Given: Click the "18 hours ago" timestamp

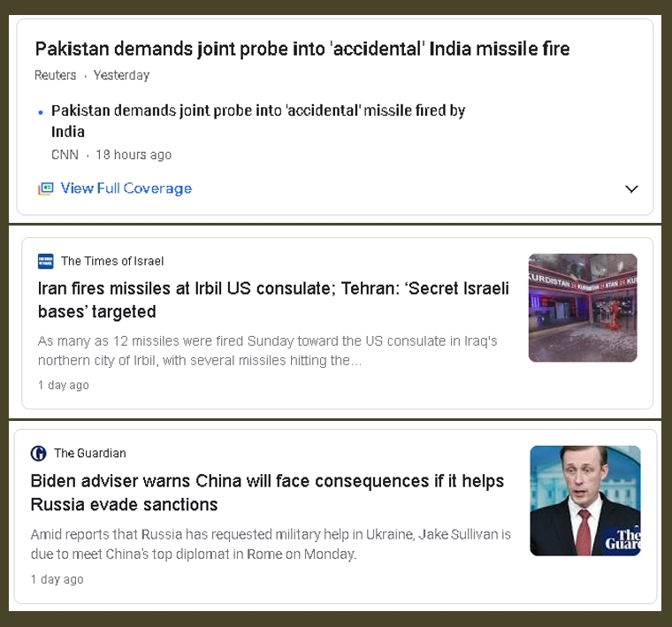Looking at the screenshot, I should tap(134, 155).
